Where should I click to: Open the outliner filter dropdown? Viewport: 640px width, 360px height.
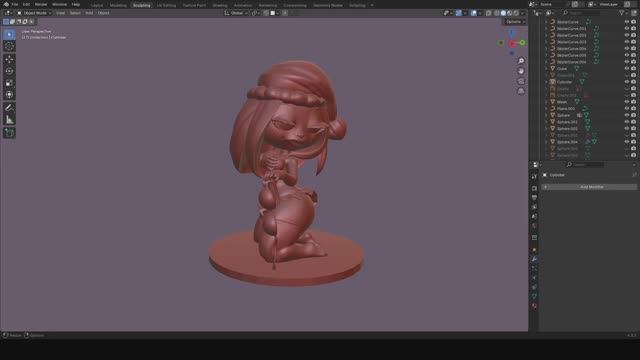[x=624, y=13]
